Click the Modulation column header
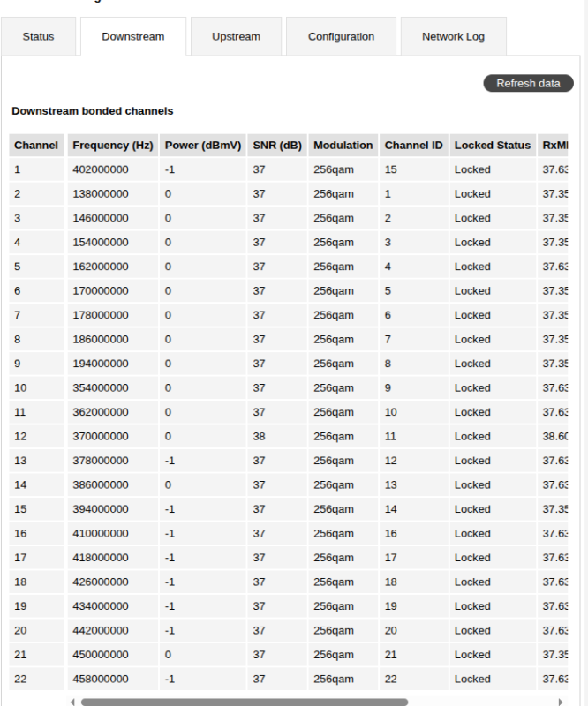The height and width of the screenshot is (706, 588). [x=343, y=145]
